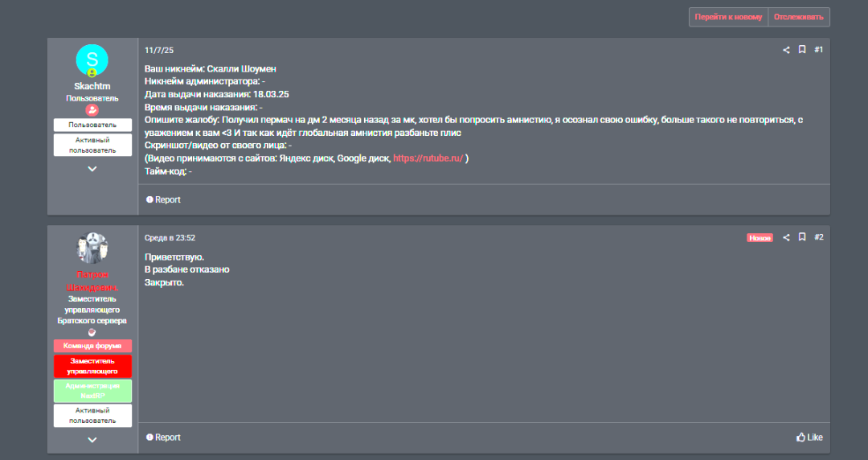Click Перейти к новому button

tap(728, 17)
